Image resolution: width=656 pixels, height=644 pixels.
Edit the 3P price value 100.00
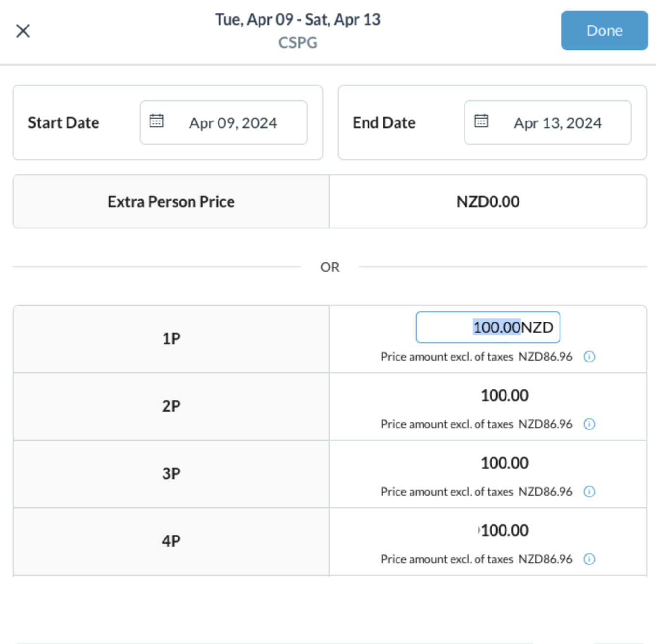[505, 463]
